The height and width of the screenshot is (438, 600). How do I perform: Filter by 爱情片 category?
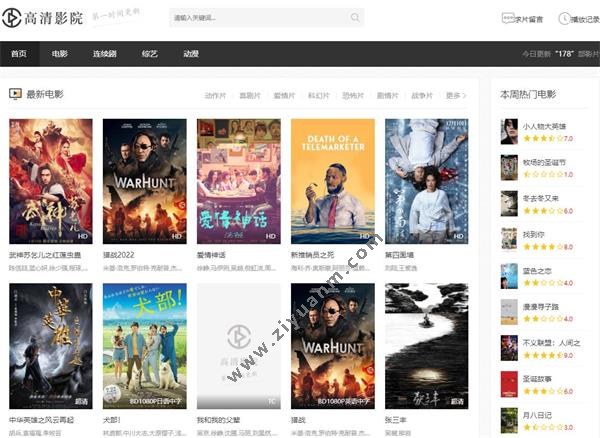[284, 96]
